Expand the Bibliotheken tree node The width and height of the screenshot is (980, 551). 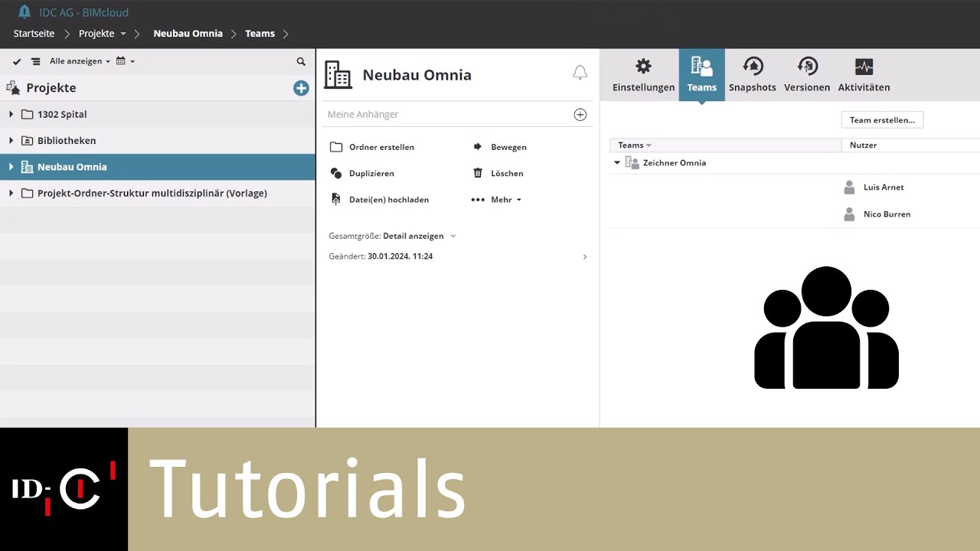click(x=11, y=141)
